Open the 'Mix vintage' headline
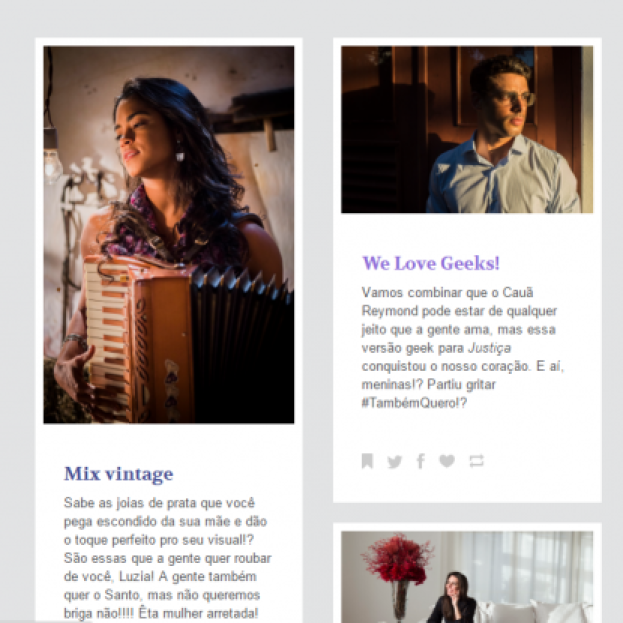Screen dimensions: 623x623 click(x=118, y=474)
